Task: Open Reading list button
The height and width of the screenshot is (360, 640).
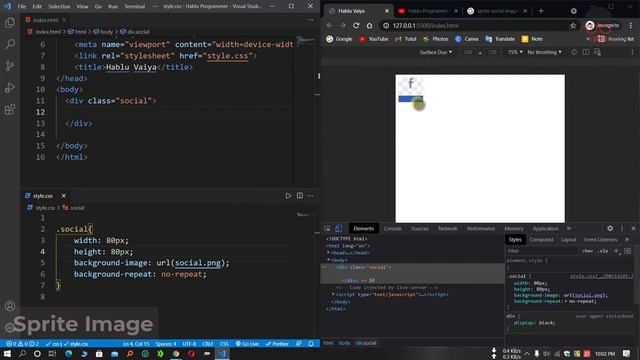Action: pos(616,39)
